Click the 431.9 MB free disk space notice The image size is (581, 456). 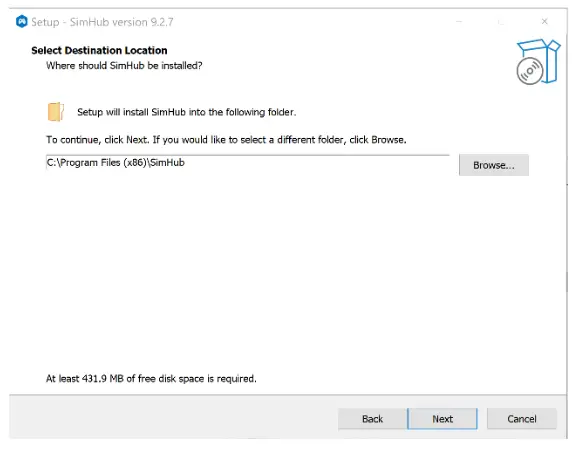(x=151, y=379)
